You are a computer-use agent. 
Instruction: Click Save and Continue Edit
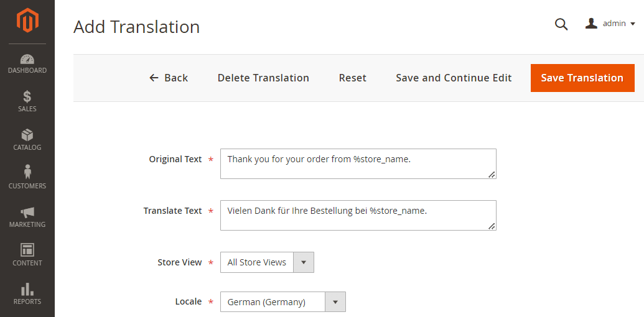pos(454,78)
